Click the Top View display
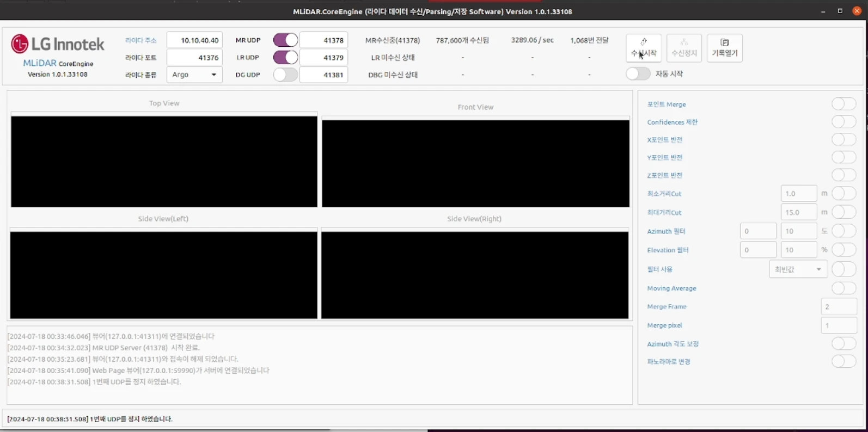The image size is (868, 432). 164,162
